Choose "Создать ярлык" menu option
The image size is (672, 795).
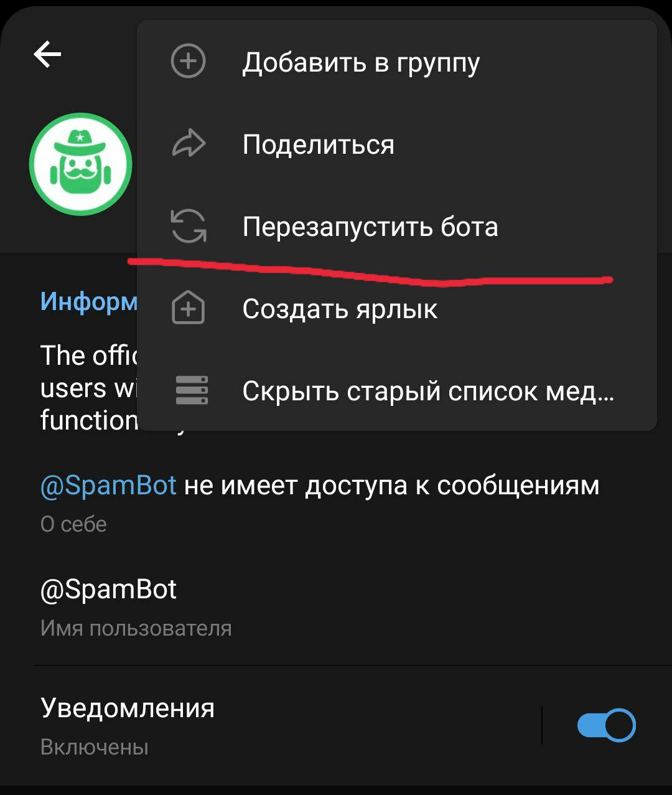coord(397,308)
